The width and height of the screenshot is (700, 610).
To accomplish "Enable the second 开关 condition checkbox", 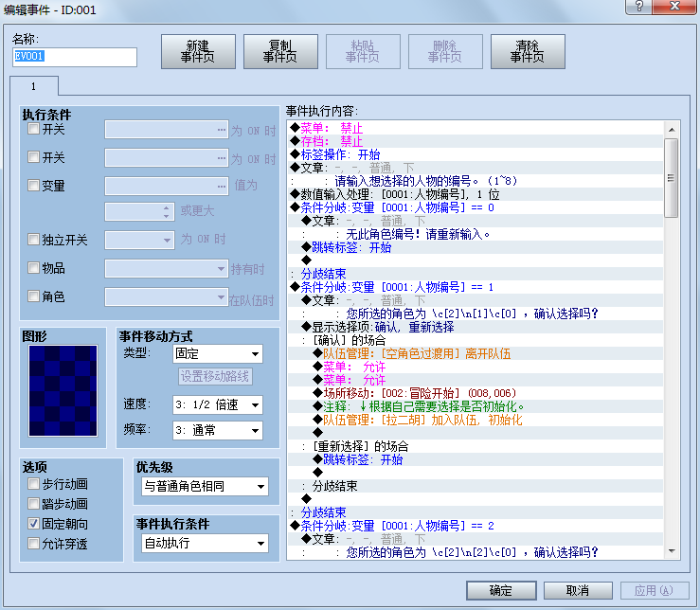I will click(33, 156).
